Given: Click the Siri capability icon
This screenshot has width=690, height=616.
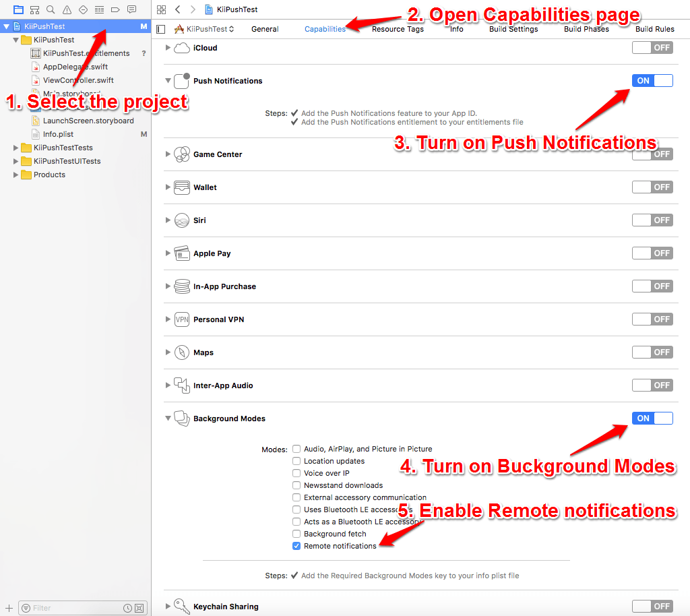Looking at the screenshot, I should coord(182,220).
